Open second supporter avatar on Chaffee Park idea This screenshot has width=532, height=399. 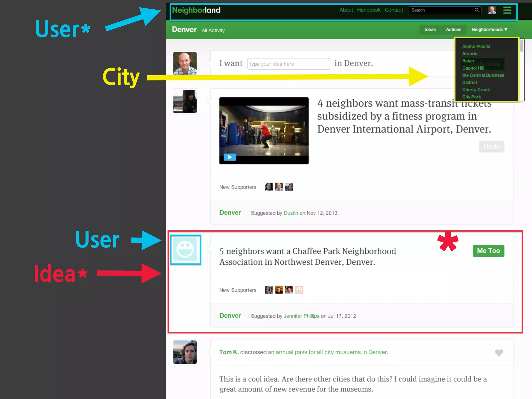tap(279, 290)
